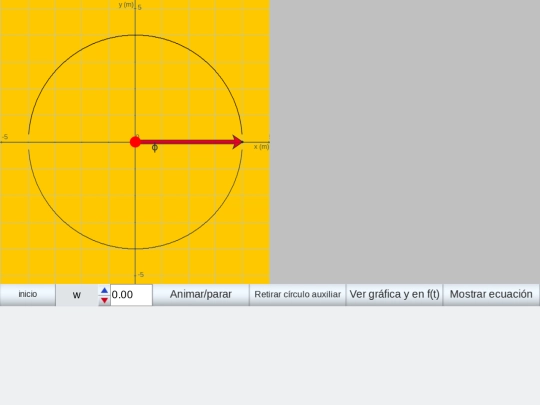Click Mostrar ecuación button
Image resolution: width=540 pixels, height=405 pixels.
(x=491, y=294)
